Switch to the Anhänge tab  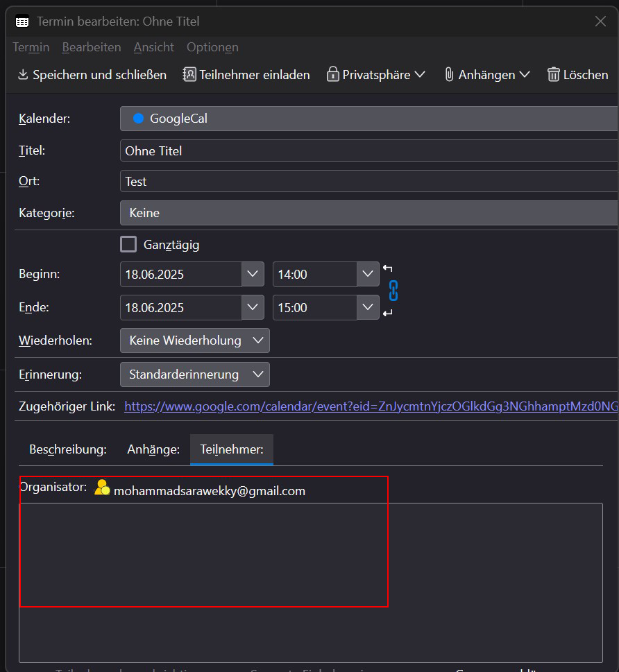click(153, 449)
